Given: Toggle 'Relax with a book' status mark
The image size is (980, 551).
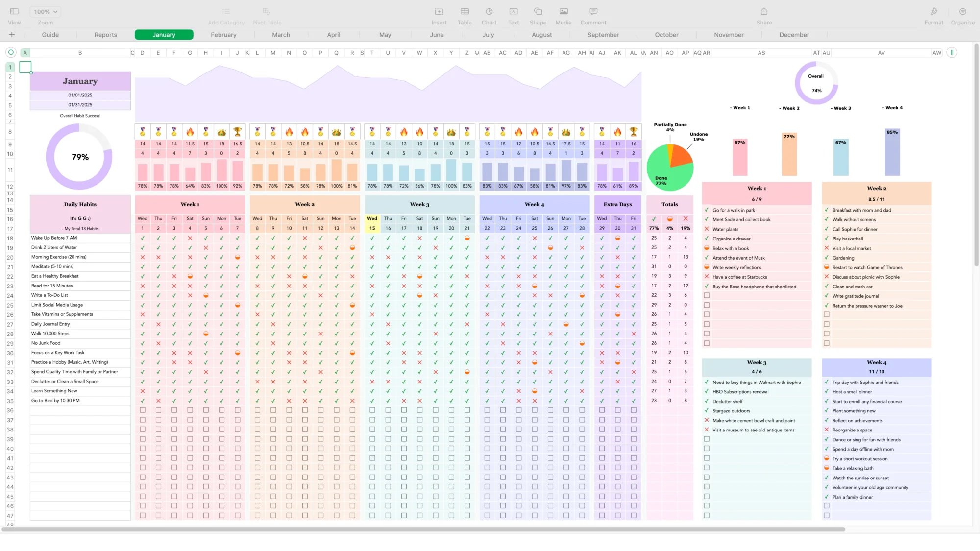Looking at the screenshot, I should (707, 248).
